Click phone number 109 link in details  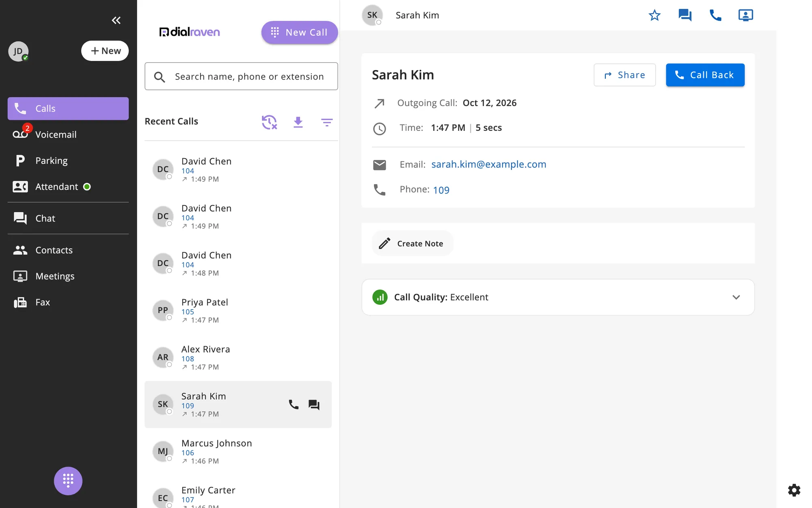441,190
